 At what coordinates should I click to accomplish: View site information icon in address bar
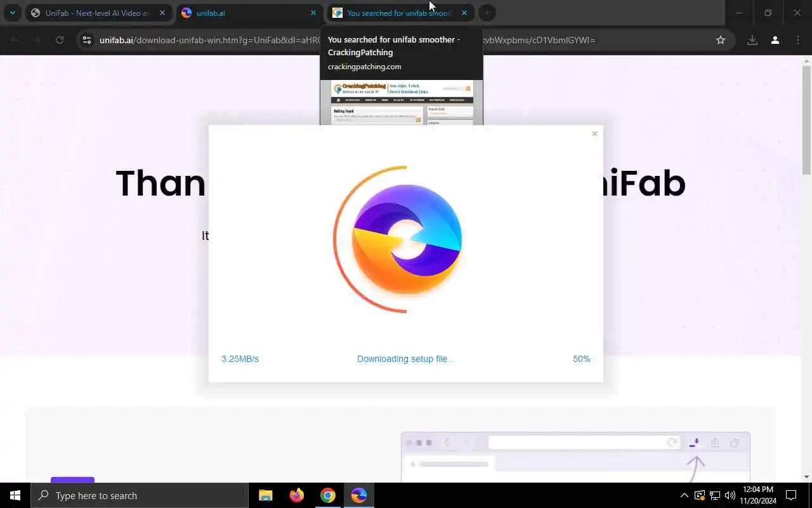[x=88, y=40]
